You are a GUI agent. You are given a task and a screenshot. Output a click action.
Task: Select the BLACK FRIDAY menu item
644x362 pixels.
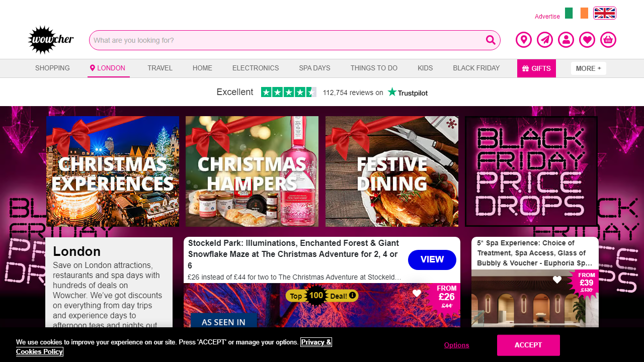476,68
